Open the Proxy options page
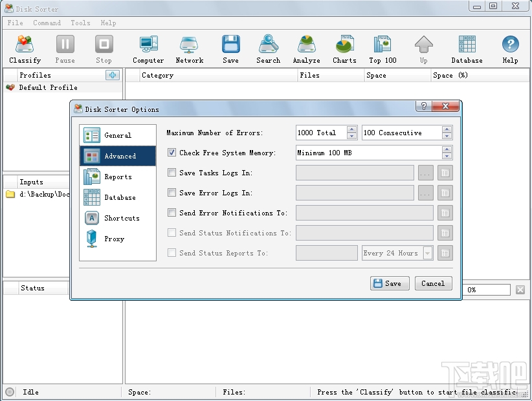Screen dimensions: 532x401 pyautogui.click(x=118, y=239)
